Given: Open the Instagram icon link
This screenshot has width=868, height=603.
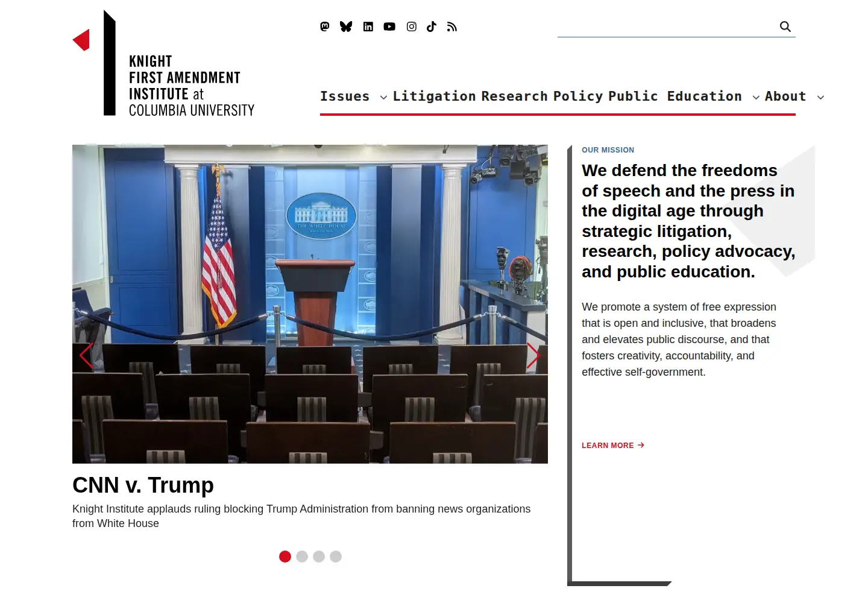Looking at the screenshot, I should click(x=412, y=27).
